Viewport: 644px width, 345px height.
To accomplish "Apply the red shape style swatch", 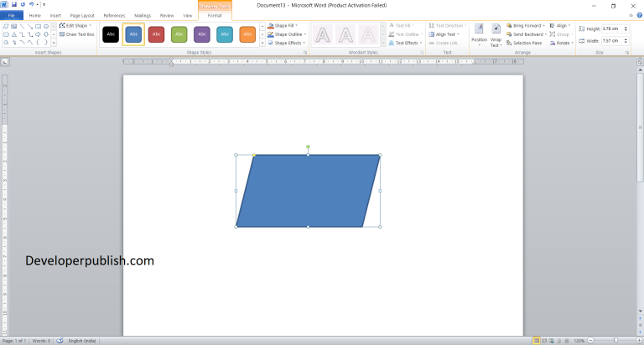I will pos(156,34).
